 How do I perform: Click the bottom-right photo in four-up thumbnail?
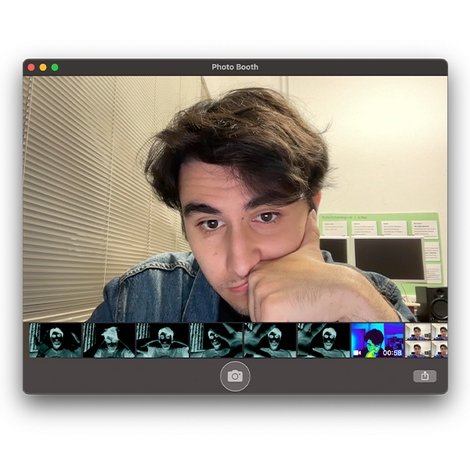click(440, 349)
